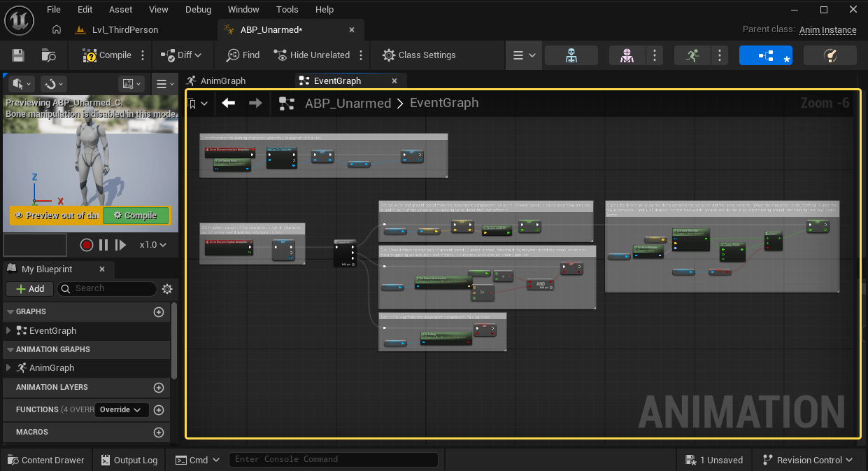Expand the EventGraph tree item
The image size is (868, 471).
[8, 331]
